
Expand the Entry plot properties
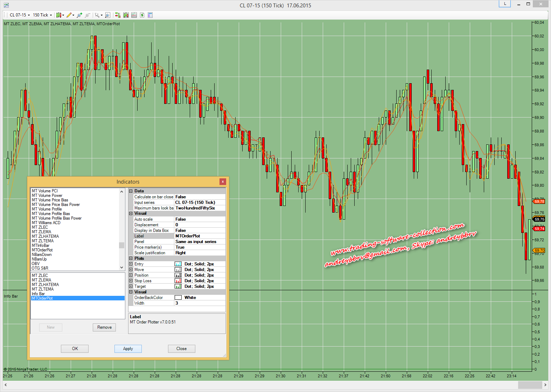[131, 264]
